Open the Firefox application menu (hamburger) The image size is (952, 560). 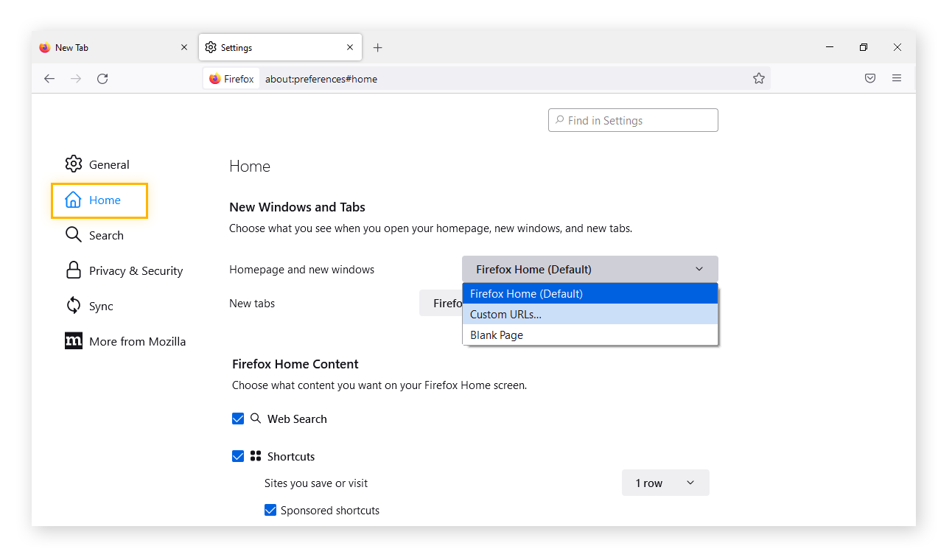[897, 78]
